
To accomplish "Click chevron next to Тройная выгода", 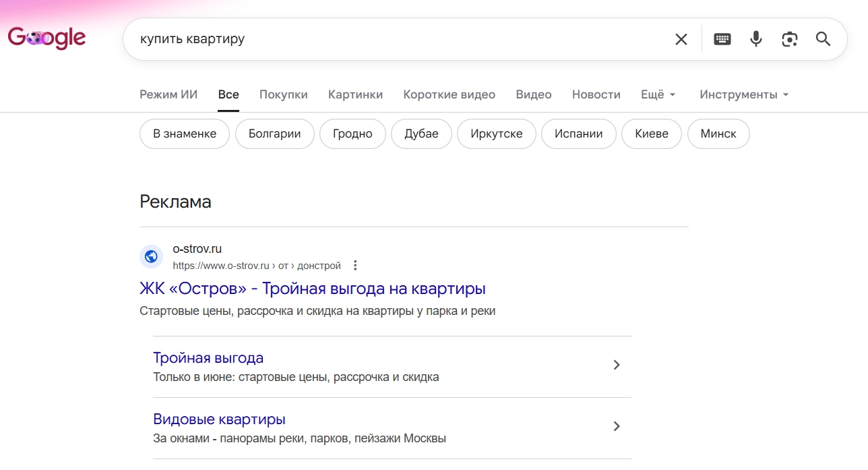I will point(616,365).
